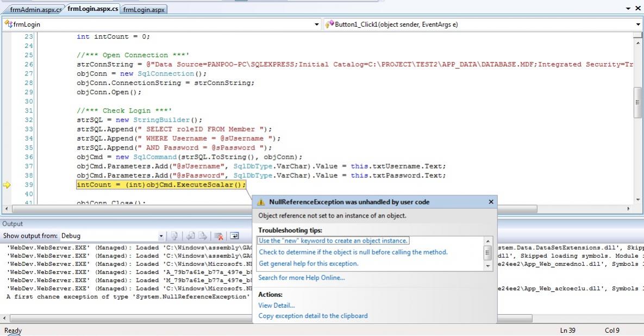Go to next message in Output
This screenshot has width=644, height=336.
tap(202, 236)
